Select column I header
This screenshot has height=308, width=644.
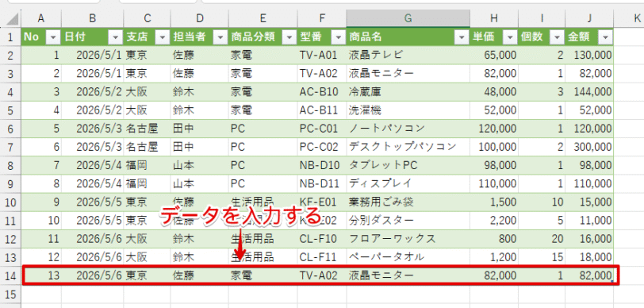(542, 18)
